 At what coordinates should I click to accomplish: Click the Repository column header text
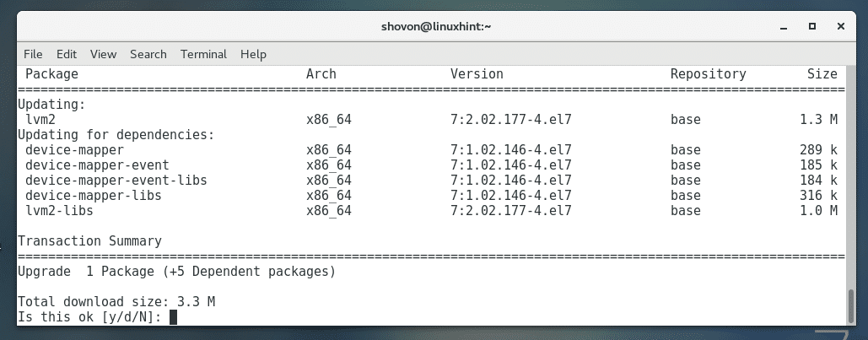[708, 74]
